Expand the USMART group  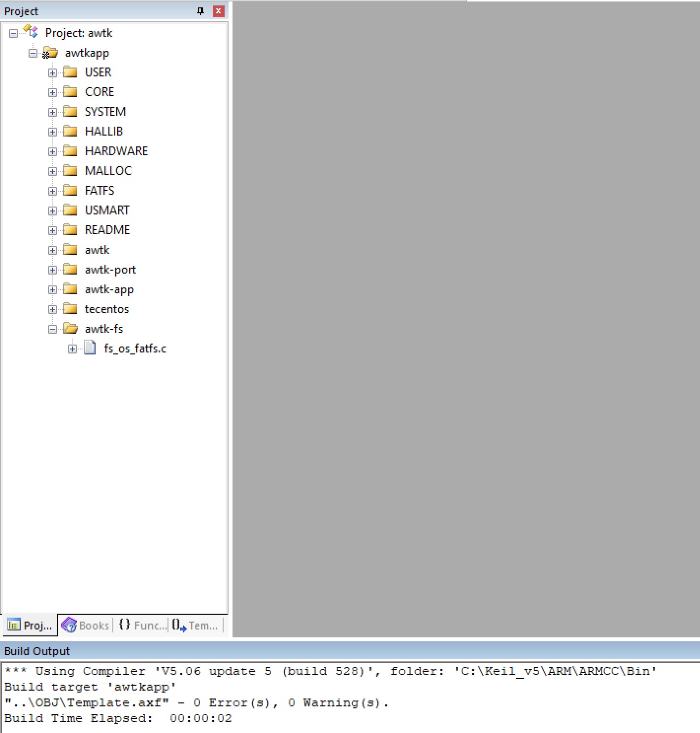pyautogui.click(x=53, y=211)
